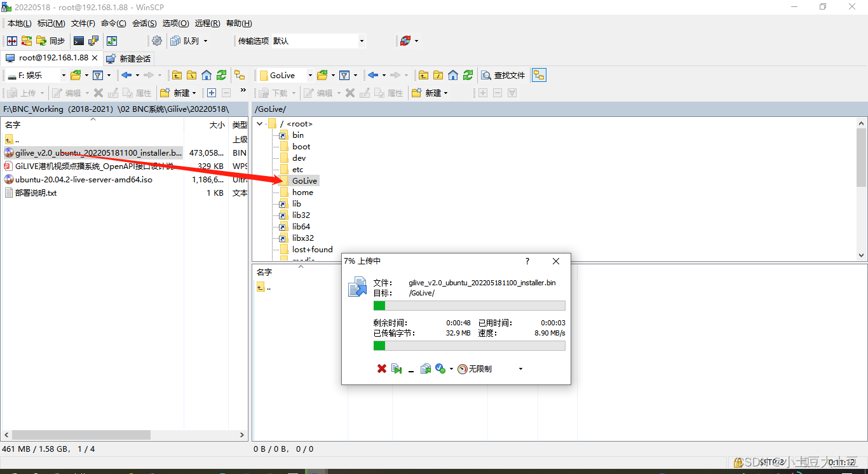Open the 会话(S) menu
The width and height of the screenshot is (868, 474).
click(x=144, y=24)
